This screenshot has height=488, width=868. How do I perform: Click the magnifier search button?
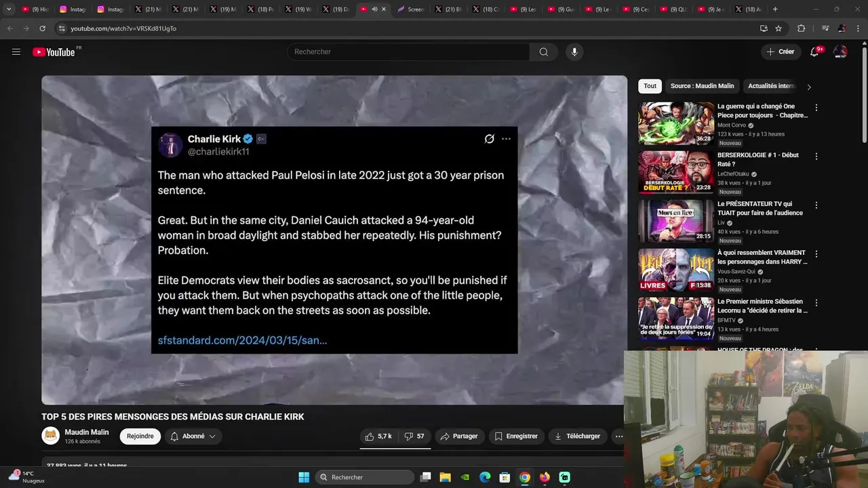(x=544, y=52)
